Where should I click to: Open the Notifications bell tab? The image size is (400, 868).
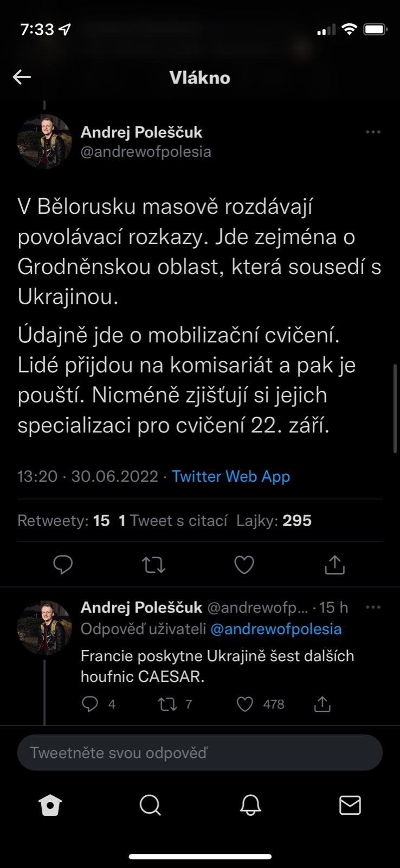(x=250, y=806)
